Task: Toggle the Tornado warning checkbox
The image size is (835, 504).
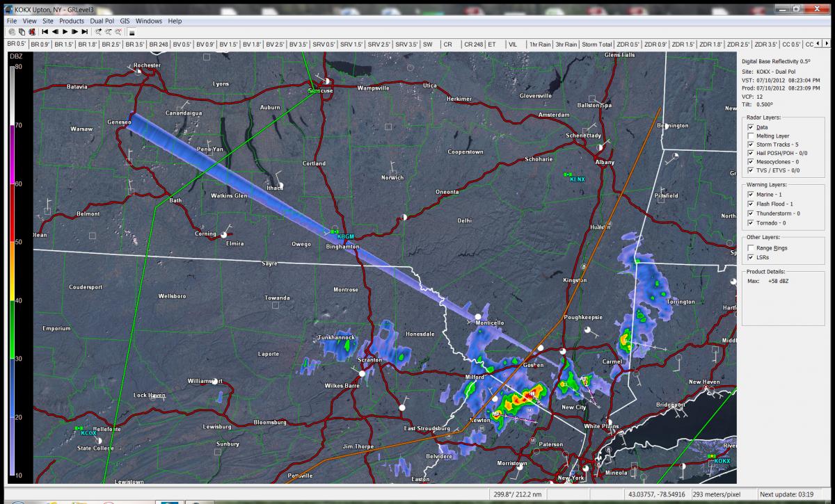Action: tap(750, 222)
